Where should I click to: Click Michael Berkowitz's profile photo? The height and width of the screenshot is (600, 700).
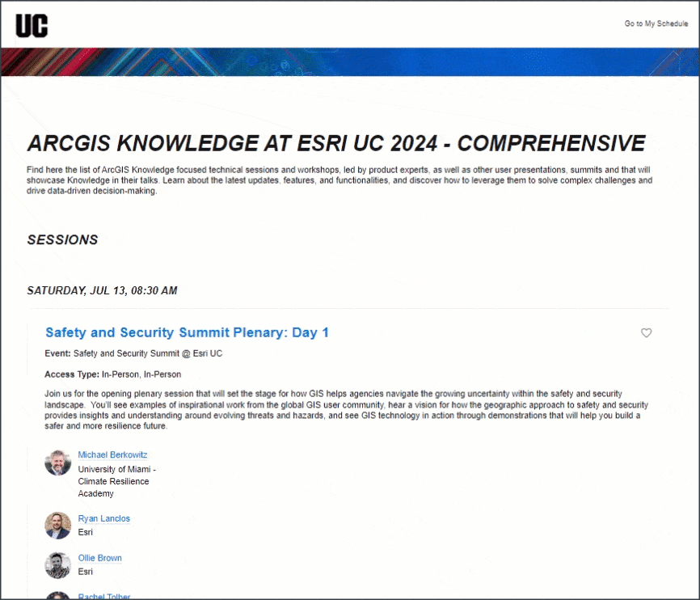58,463
